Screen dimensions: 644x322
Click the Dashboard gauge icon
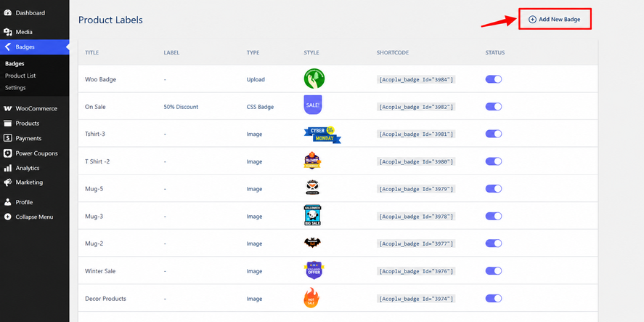7,13
